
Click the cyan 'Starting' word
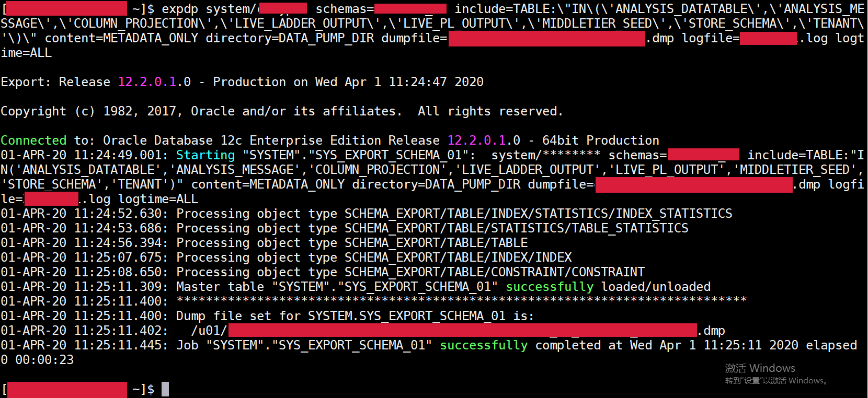tap(205, 155)
